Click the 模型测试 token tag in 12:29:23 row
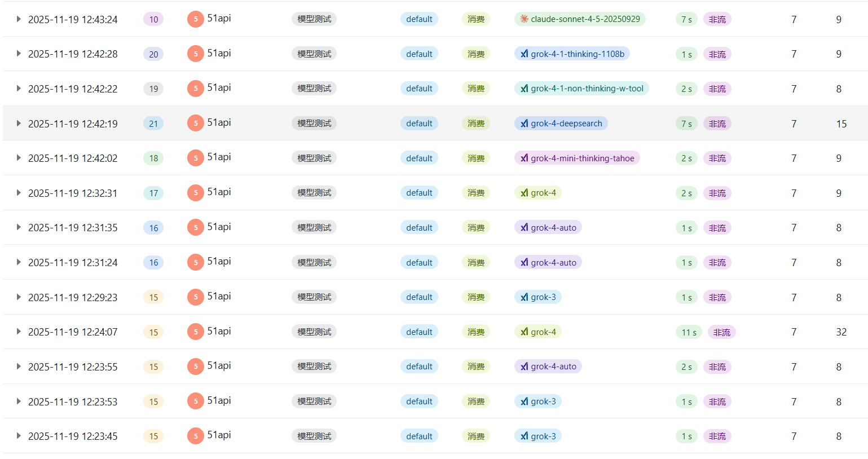 click(314, 297)
